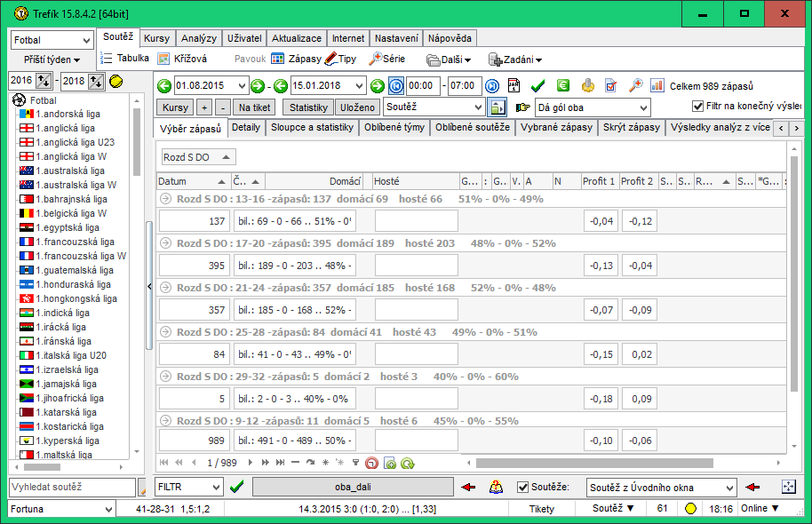Click the green euro icon
The height and width of the screenshot is (524, 812).
(563, 85)
